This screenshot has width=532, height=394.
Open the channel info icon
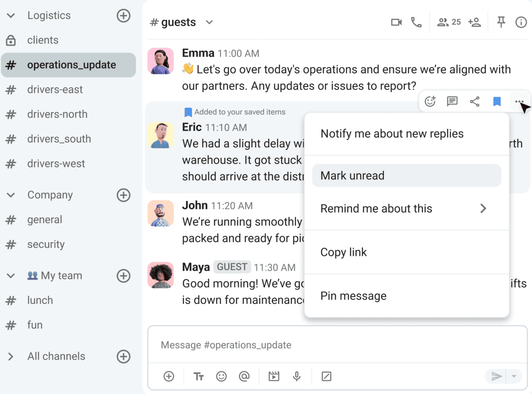pyautogui.click(x=521, y=22)
